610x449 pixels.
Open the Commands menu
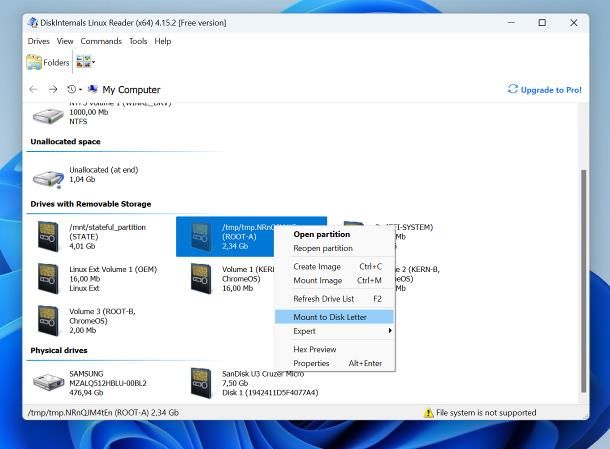(x=101, y=41)
